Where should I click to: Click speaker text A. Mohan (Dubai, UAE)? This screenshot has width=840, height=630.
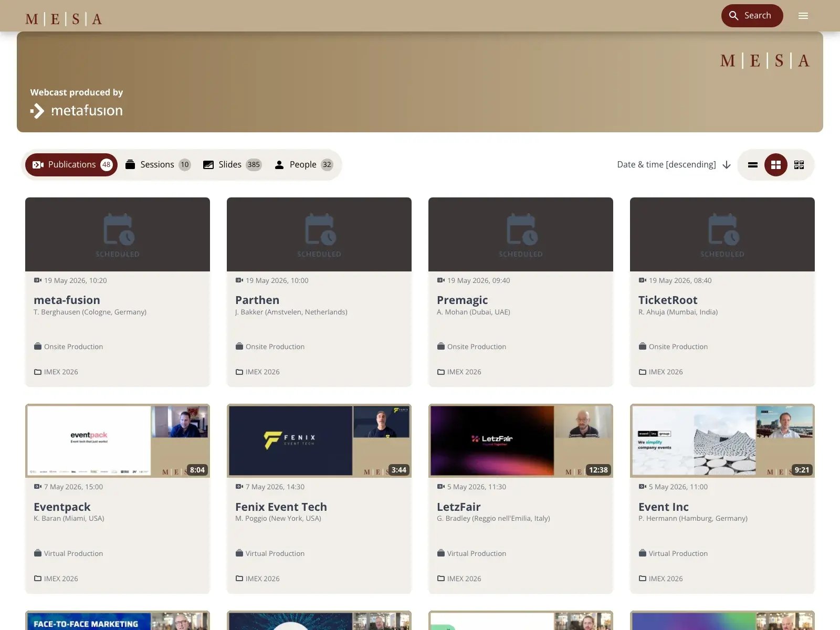(474, 312)
